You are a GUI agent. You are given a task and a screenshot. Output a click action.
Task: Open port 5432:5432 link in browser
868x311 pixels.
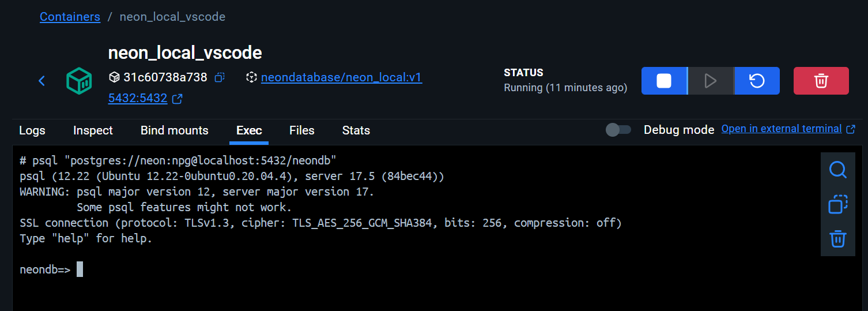(x=138, y=98)
